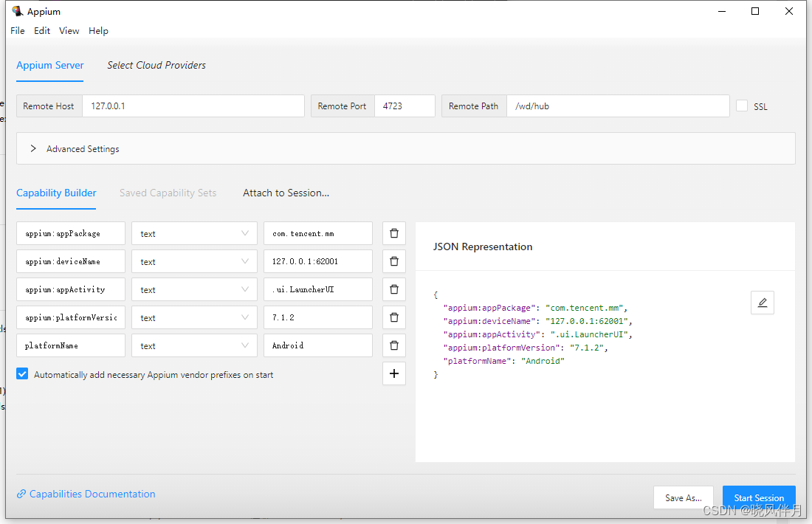Screen dimensions: 812x524
Task: Switch to the Appium Server tab
Action: pos(49,65)
